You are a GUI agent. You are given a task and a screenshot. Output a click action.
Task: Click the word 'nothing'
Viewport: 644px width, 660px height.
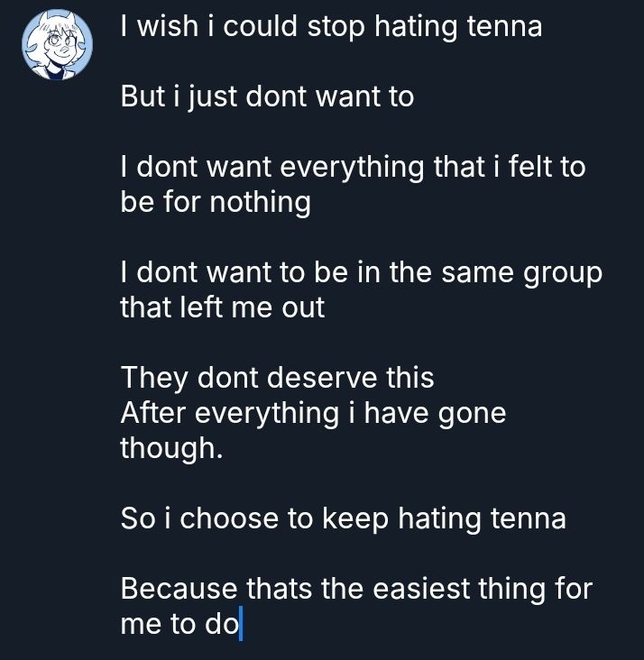pos(260,203)
